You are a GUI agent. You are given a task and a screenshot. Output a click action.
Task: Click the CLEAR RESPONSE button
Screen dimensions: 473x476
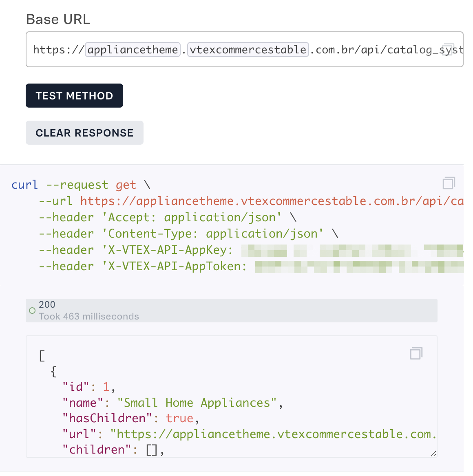(x=84, y=133)
